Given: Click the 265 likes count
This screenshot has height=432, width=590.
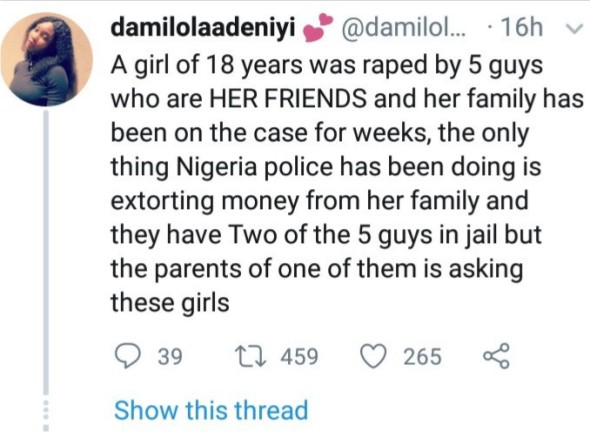Looking at the screenshot, I should pos(422,356).
